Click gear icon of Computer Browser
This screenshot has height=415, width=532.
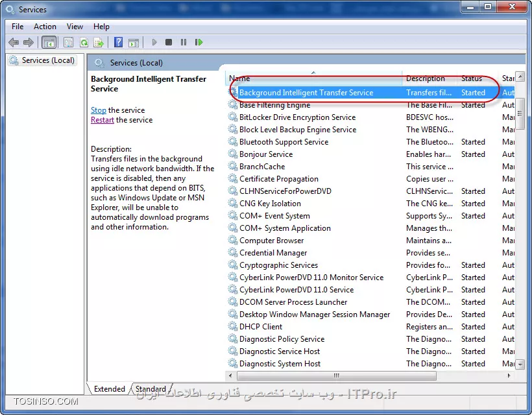[x=232, y=240]
